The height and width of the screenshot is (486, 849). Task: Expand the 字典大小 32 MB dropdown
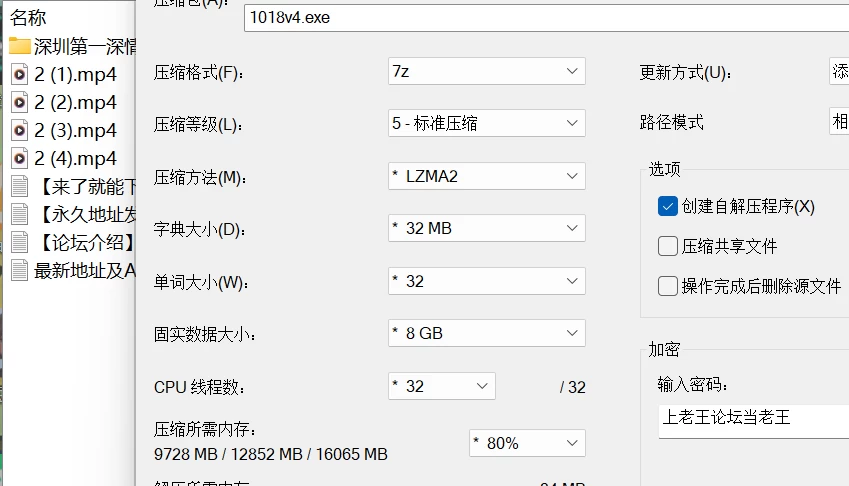pyautogui.click(x=487, y=228)
